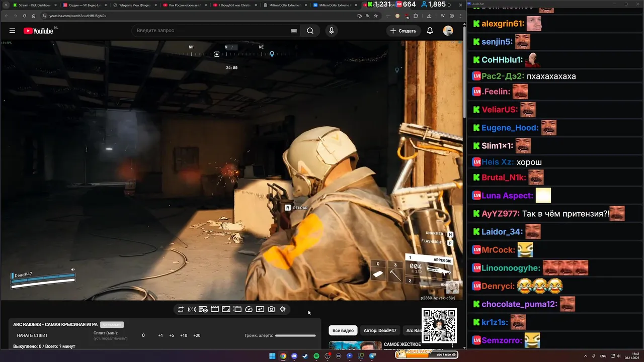Click the browser back arrow
Viewport: 644px width, 362px height.
[7, 16]
